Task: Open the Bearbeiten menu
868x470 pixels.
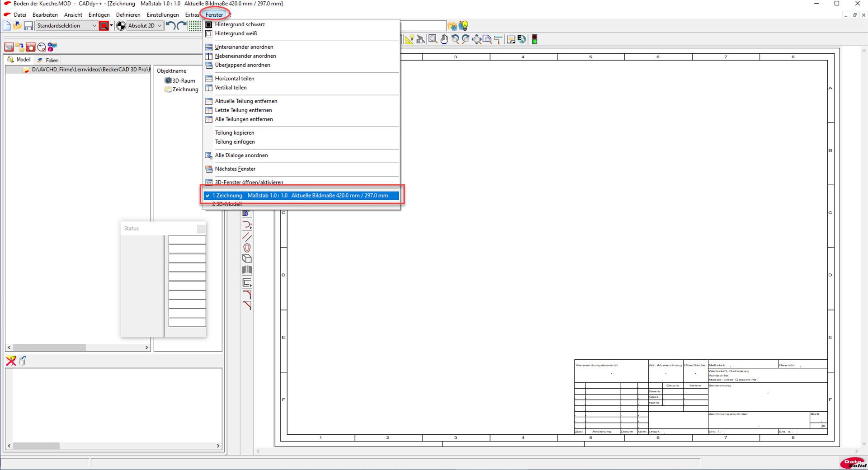Action: pyautogui.click(x=45, y=15)
